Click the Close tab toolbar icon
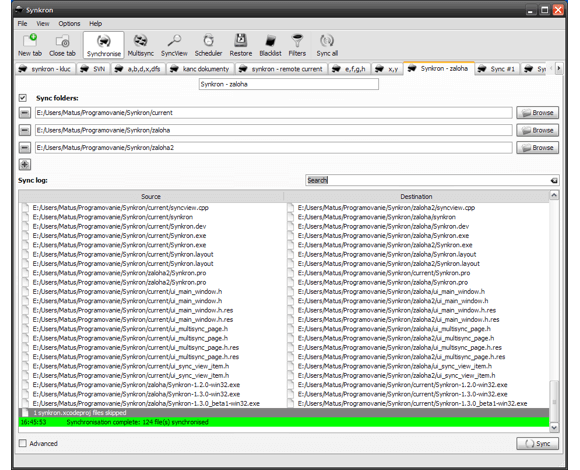The height and width of the screenshot is (470, 580). pyautogui.click(x=62, y=45)
